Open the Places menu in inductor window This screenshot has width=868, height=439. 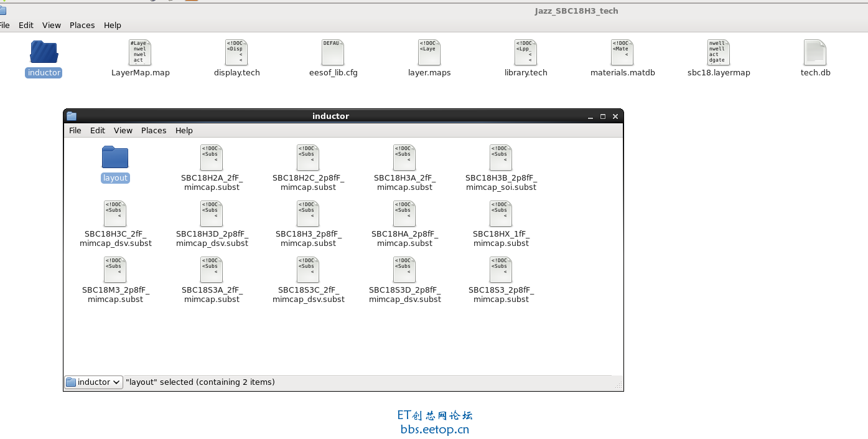tap(154, 131)
